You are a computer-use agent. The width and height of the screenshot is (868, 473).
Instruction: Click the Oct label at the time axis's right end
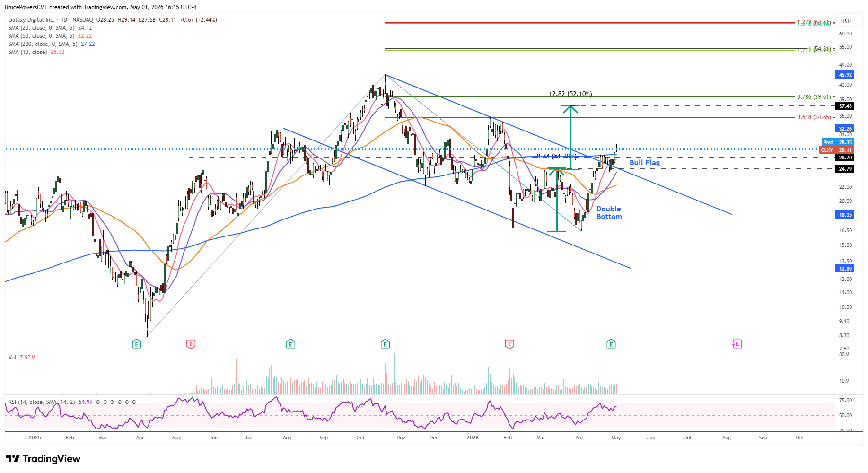pyautogui.click(x=800, y=438)
